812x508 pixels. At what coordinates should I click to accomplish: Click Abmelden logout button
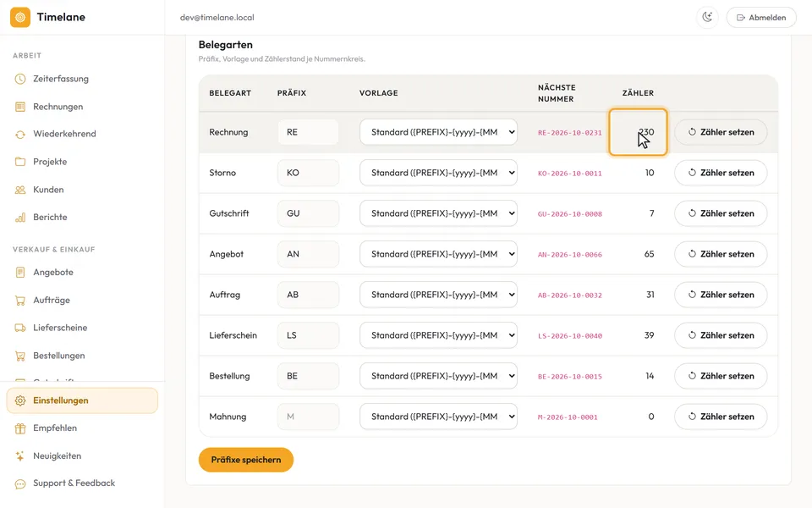coord(761,17)
